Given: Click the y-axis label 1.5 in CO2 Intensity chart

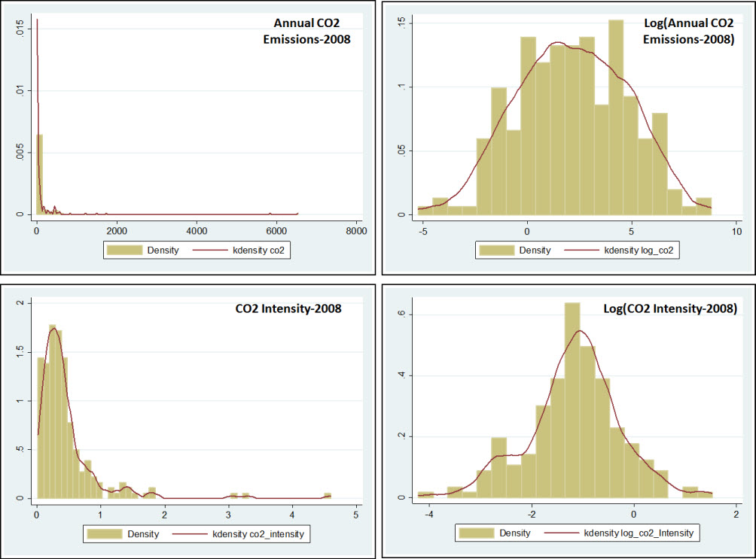Looking at the screenshot, I should tap(20, 352).
